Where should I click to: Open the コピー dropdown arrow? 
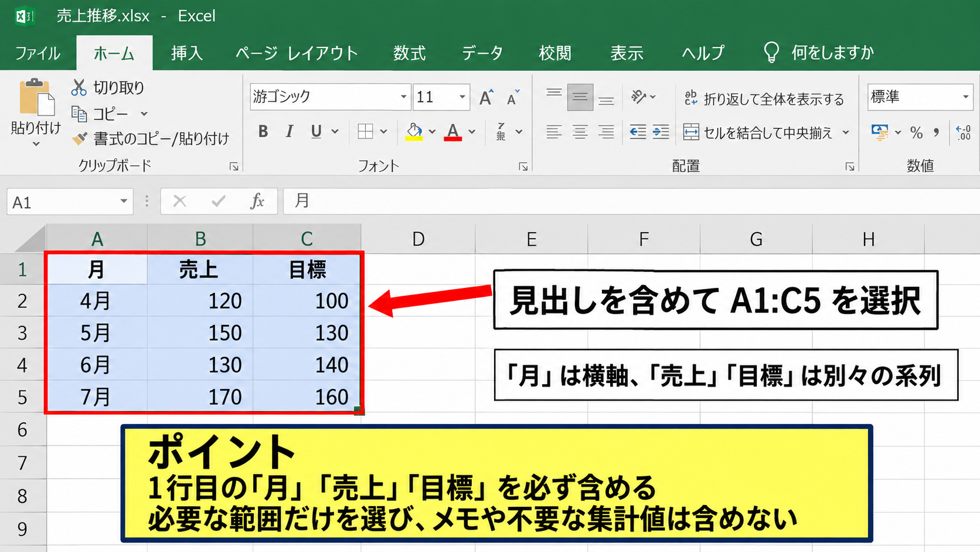click(x=144, y=114)
